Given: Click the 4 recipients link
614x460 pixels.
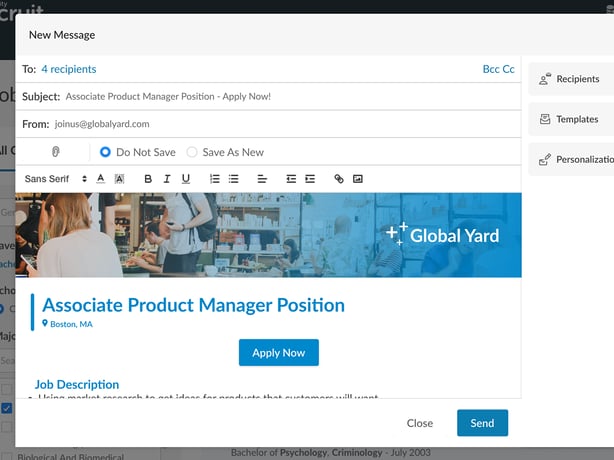Looking at the screenshot, I should 69,69.
